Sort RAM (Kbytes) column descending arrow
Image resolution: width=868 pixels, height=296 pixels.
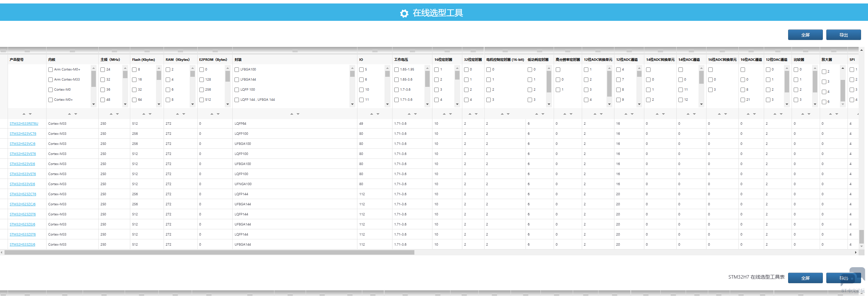(x=184, y=114)
